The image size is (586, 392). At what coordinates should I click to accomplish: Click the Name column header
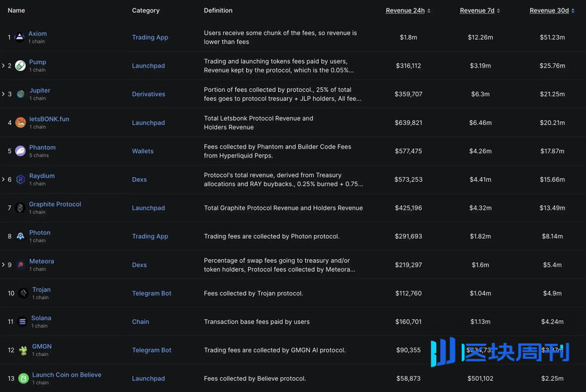click(16, 10)
